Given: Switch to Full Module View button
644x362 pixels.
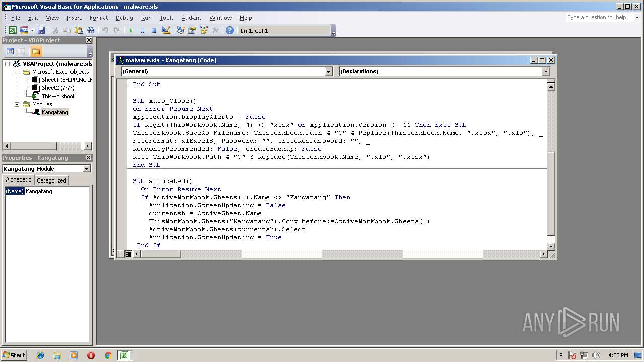Looking at the screenshot, I should [x=128, y=254].
